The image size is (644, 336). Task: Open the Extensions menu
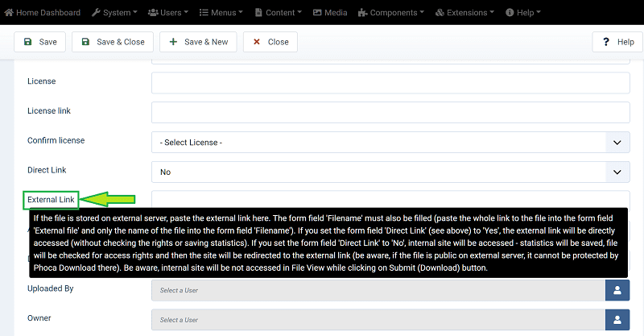click(476, 13)
